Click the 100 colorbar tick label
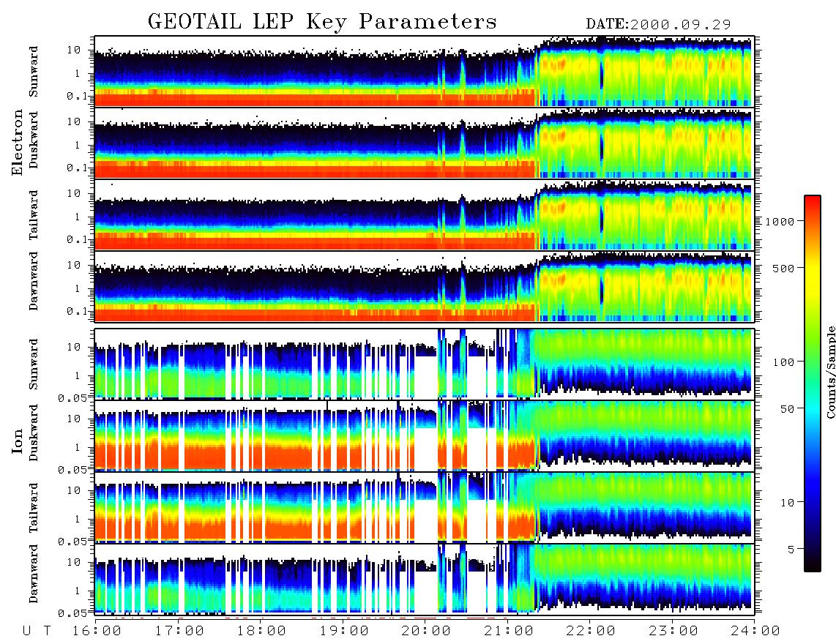The image size is (836, 644). [783, 362]
